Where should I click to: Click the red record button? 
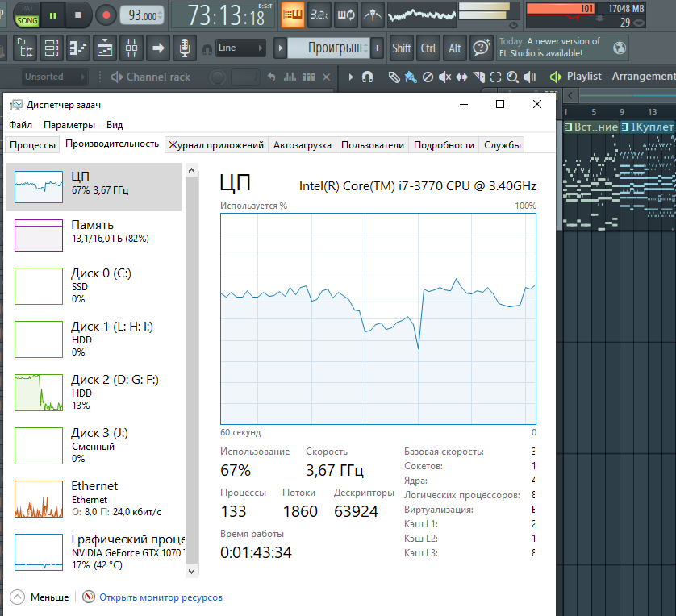click(106, 15)
